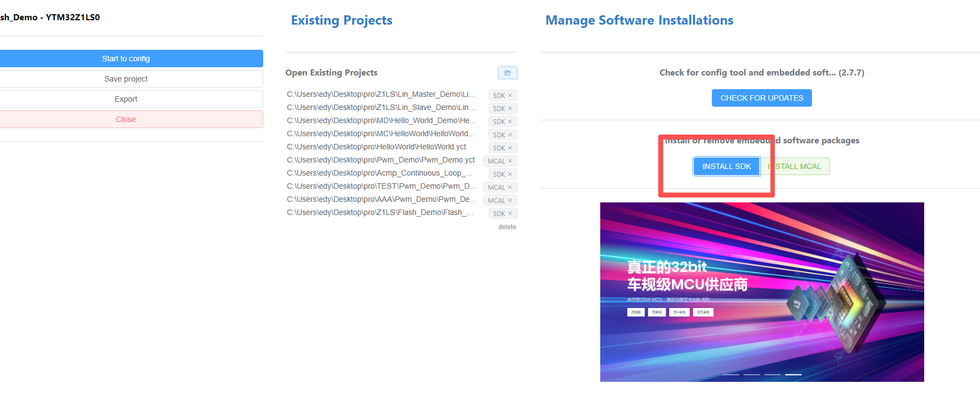
Task: Save the current project
Action: point(126,79)
